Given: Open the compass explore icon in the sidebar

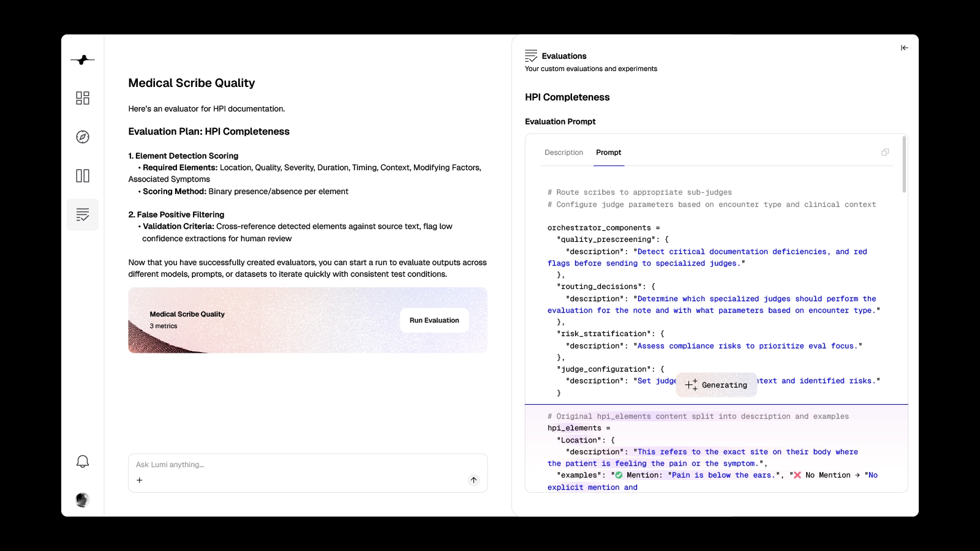Looking at the screenshot, I should click(83, 137).
